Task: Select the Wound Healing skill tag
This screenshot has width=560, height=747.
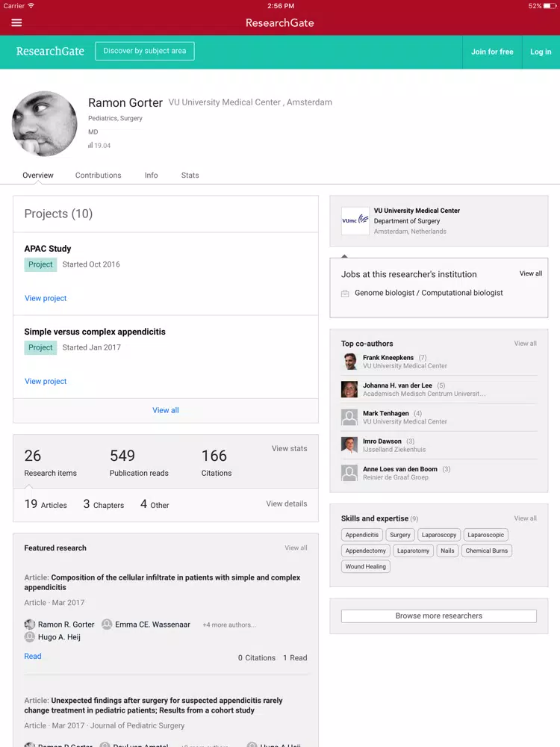Action: (366, 566)
